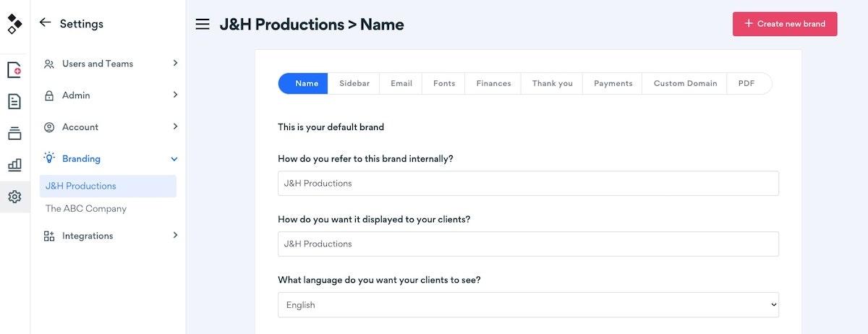868x334 pixels.
Task: Open the stacked library icon in left rail
Action: (14, 133)
